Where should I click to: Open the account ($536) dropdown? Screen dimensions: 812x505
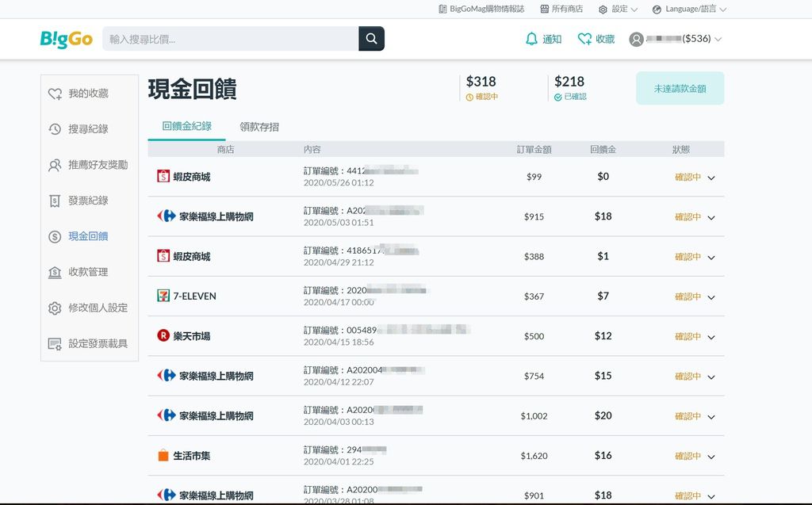[717, 40]
